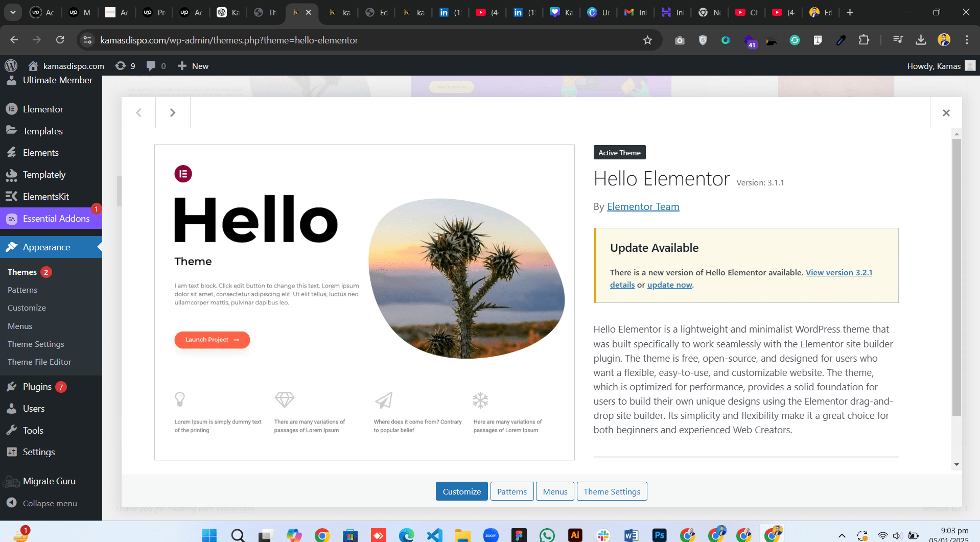Open the Elementor sidebar menu
This screenshot has height=542, width=980.
pyautogui.click(x=43, y=109)
